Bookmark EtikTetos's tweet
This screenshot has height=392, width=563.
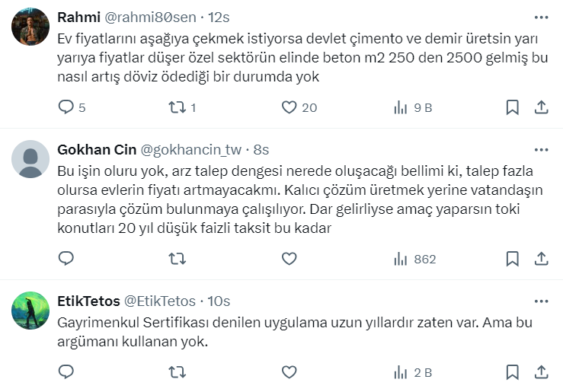[x=513, y=371]
